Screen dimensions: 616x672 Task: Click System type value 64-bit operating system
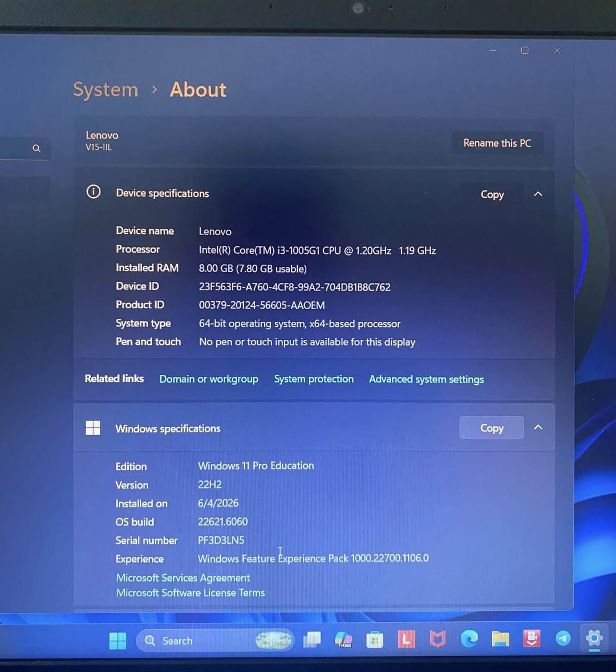pyautogui.click(x=300, y=323)
